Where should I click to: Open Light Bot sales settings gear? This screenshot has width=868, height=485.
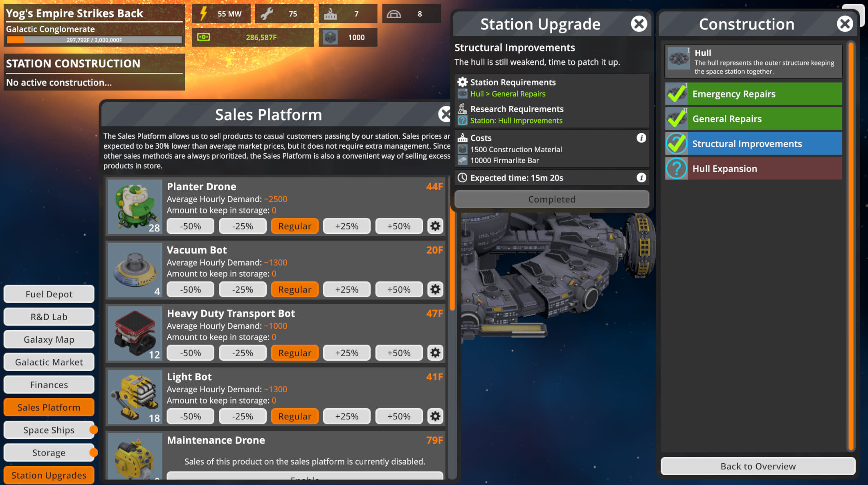pos(435,416)
